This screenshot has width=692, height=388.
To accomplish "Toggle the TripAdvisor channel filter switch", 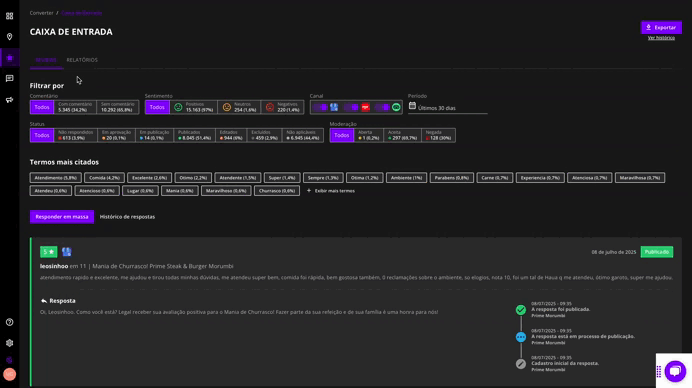I will tap(382, 107).
